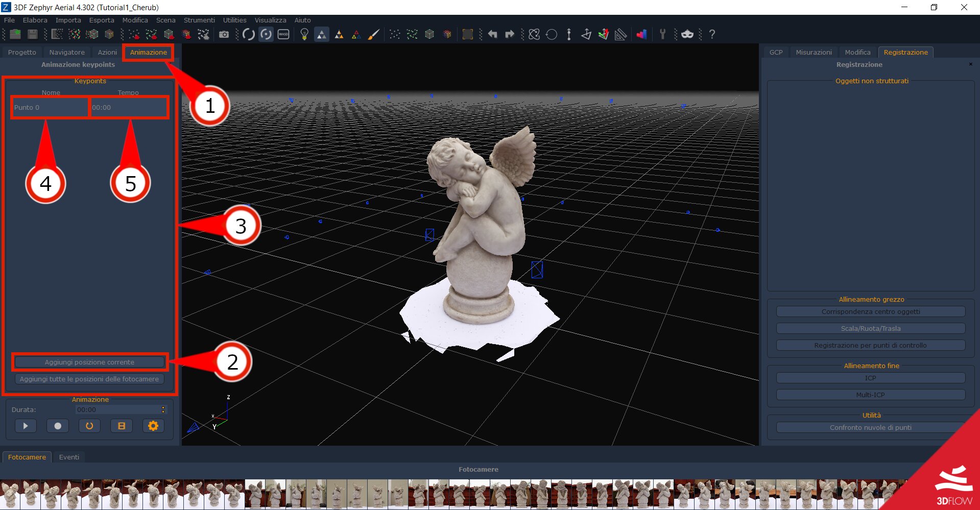Click the help question mark icon
Image resolution: width=980 pixels, height=510 pixels.
pos(712,34)
